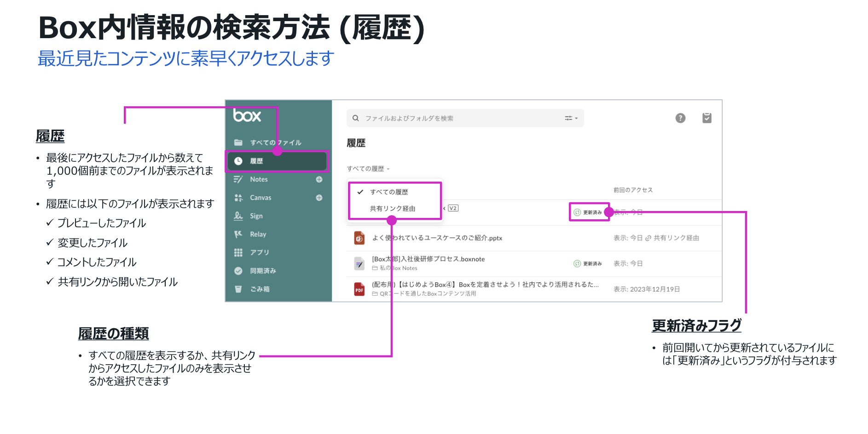The image size is (868, 434).
Task: Click the PowerPoint file icon for the pptx file
Action: tap(359, 238)
